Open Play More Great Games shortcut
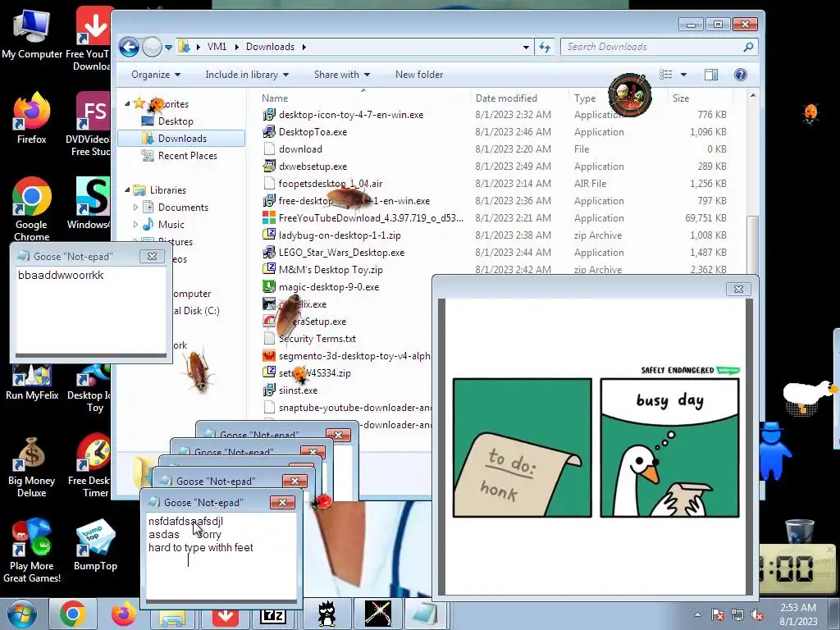The image size is (840, 630). [x=32, y=550]
